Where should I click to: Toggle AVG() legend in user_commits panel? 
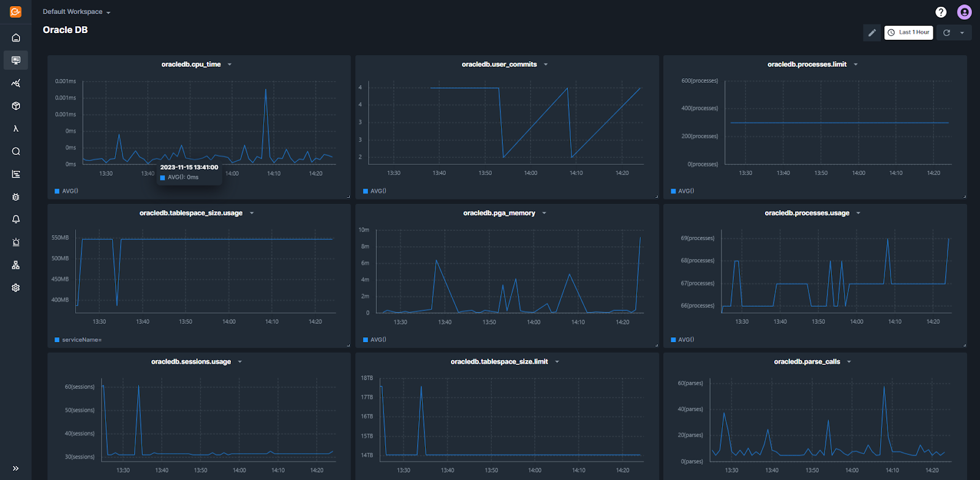click(x=374, y=191)
